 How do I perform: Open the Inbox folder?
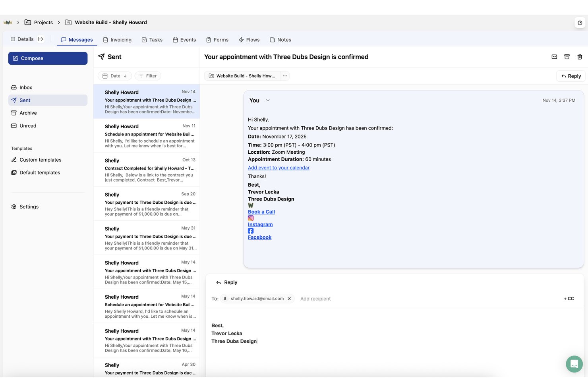click(x=48, y=87)
